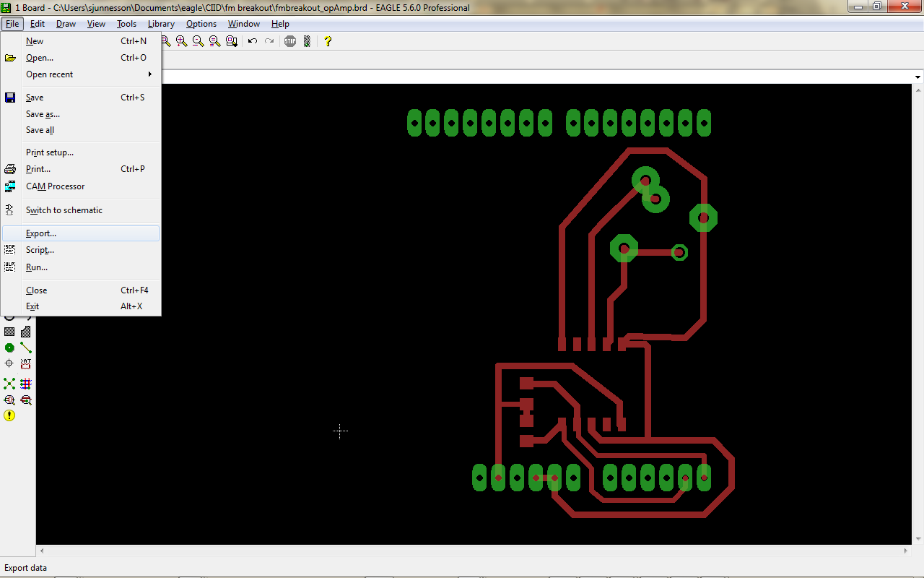Image resolution: width=924 pixels, height=578 pixels.
Task: Choose Open... from the File menu
Action: click(x=81, y=58)
